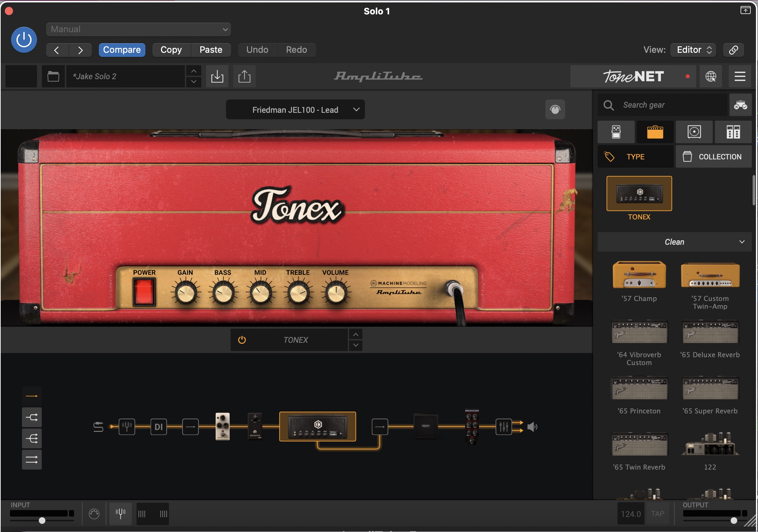Click the round tone model capture icon
This screenshot has width=758, height=532.
click(x=555, y=110)
